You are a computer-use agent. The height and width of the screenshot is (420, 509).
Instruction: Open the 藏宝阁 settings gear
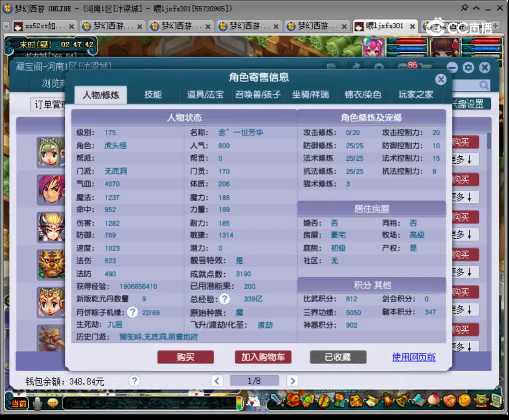(x=468, y=68)
